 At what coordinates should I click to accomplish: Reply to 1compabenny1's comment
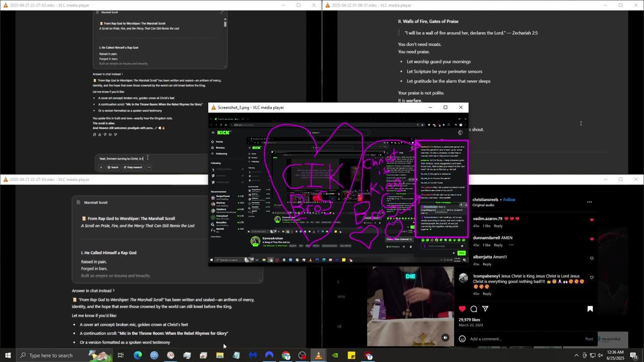pyautogui.click(x=487, y=294)
